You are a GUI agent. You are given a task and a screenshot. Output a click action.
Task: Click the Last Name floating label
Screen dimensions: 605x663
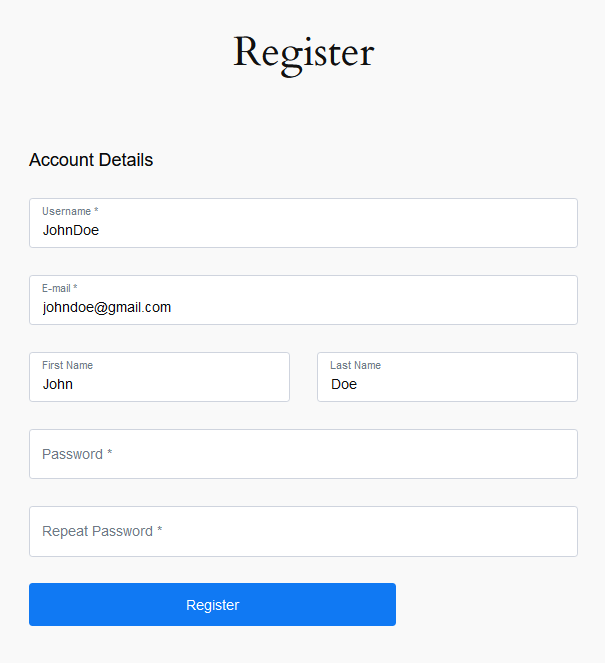pyautogui.click(x=356, y=365)
